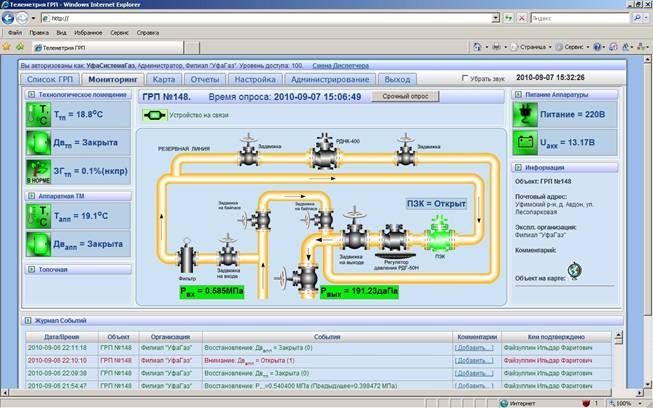Image resolution: width=653 pixels, height=408 pixels.
Task: Open the address bar dropdown arrow
Action: click(x=495, y=18)
